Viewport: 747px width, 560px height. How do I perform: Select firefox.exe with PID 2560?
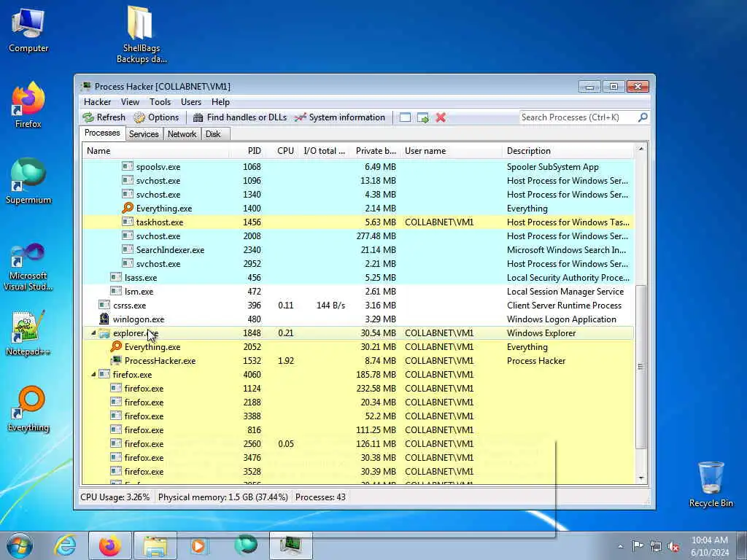pos(357,443)
